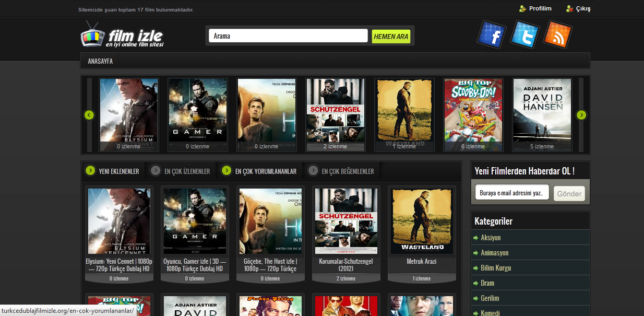Click the carousel left arrow
The height and width of the screenshot is (316, 644).
tap(89, 115)
